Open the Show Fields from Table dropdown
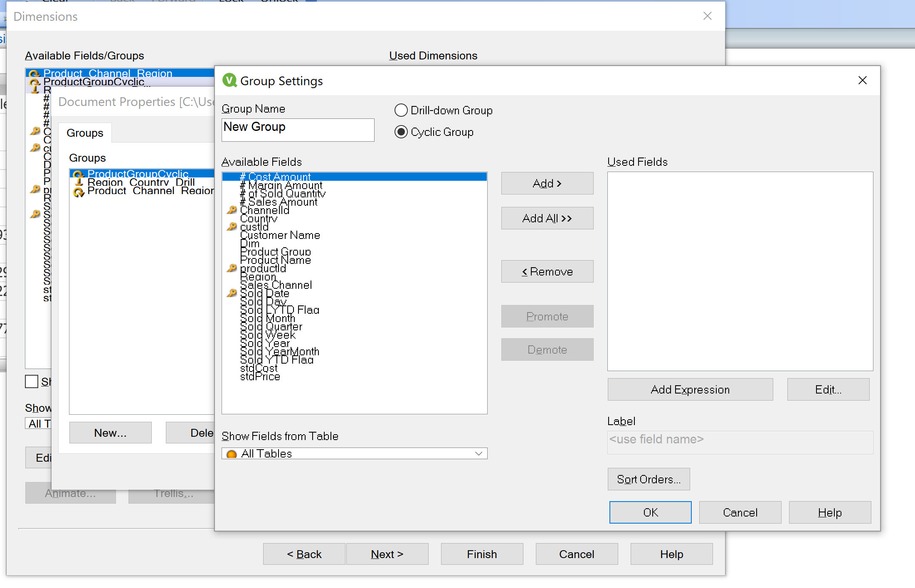Viewport: 915px width, 588px height. (x=354, y=453)
